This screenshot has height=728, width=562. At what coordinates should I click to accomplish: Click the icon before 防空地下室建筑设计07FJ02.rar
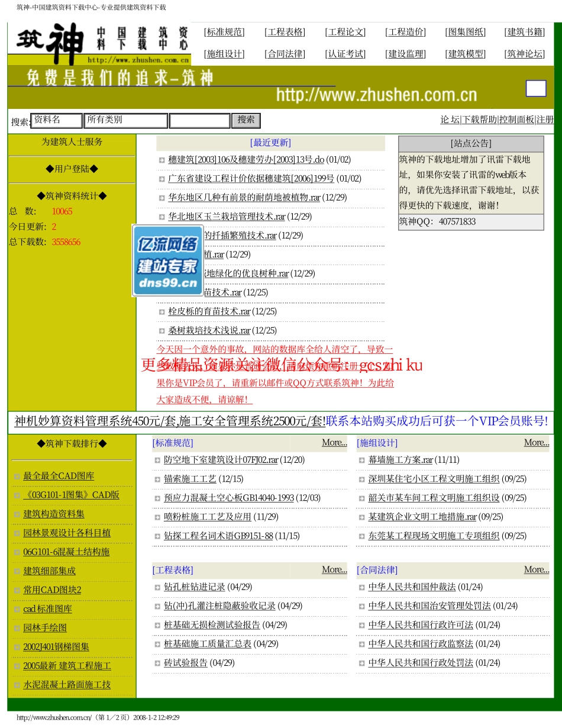(x=157, y=460)
